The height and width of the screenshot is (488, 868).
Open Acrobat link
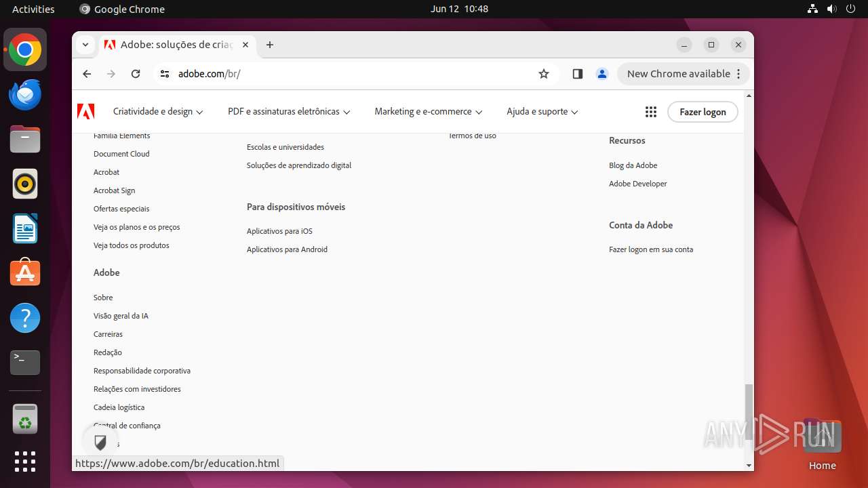point(106,172)
